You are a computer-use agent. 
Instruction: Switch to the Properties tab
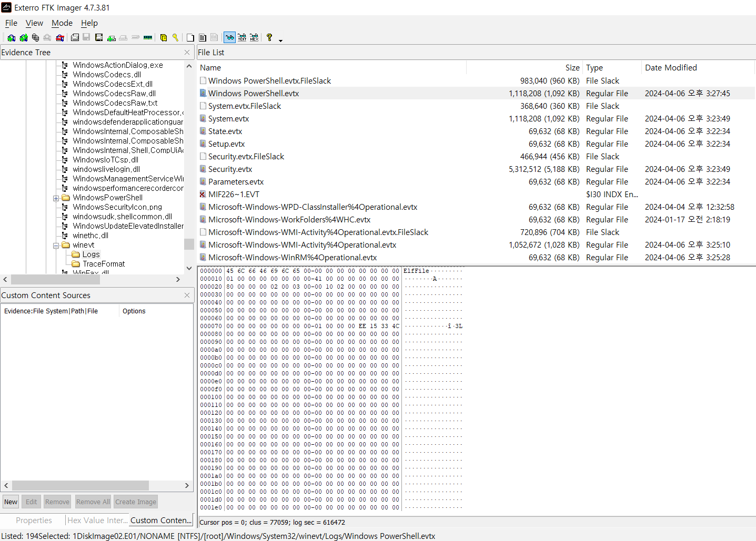[34, 520]
